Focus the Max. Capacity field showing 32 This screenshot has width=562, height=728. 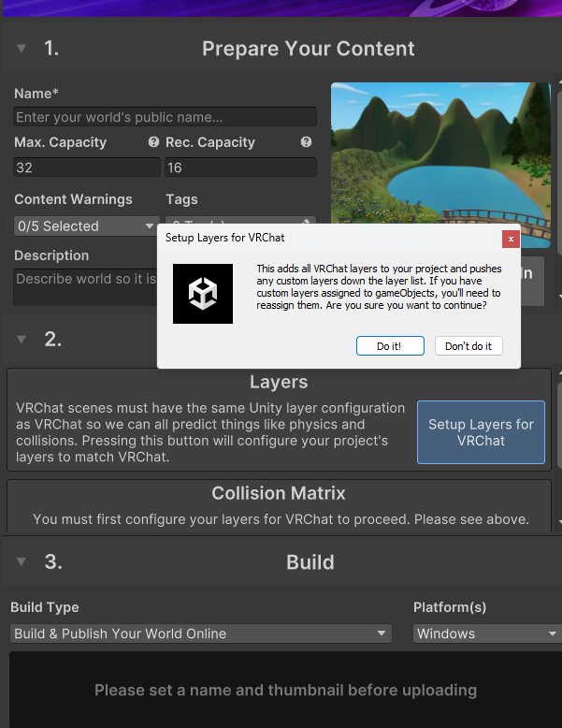87,167
